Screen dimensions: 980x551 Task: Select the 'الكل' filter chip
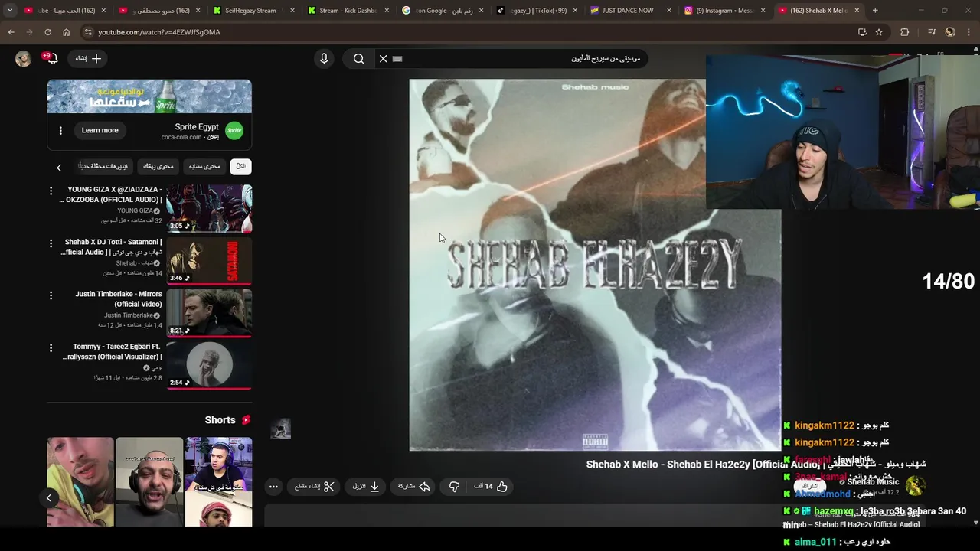pyautogui.click(x=240, y=166)
